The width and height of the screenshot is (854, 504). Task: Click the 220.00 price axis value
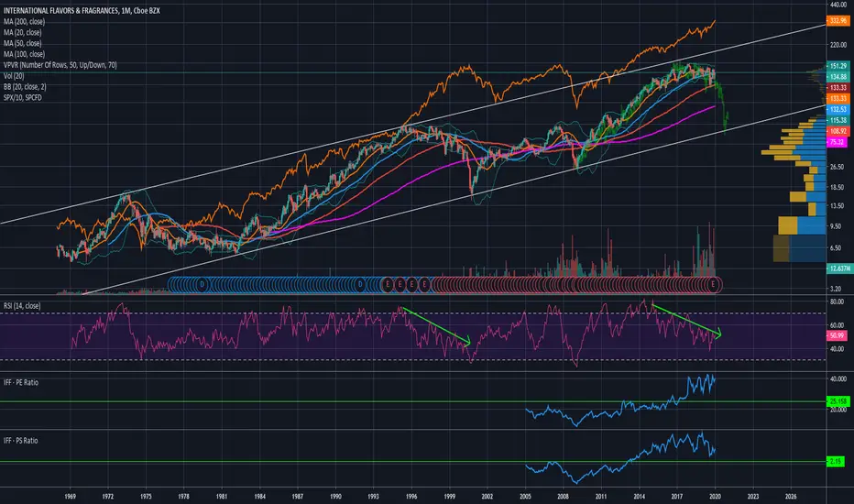click(838, 45)
